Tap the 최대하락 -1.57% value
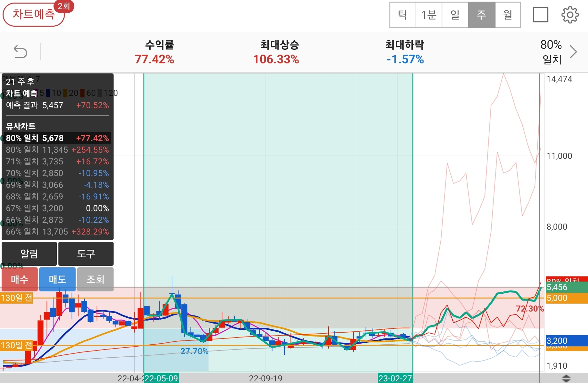 (x=405, y=59)
